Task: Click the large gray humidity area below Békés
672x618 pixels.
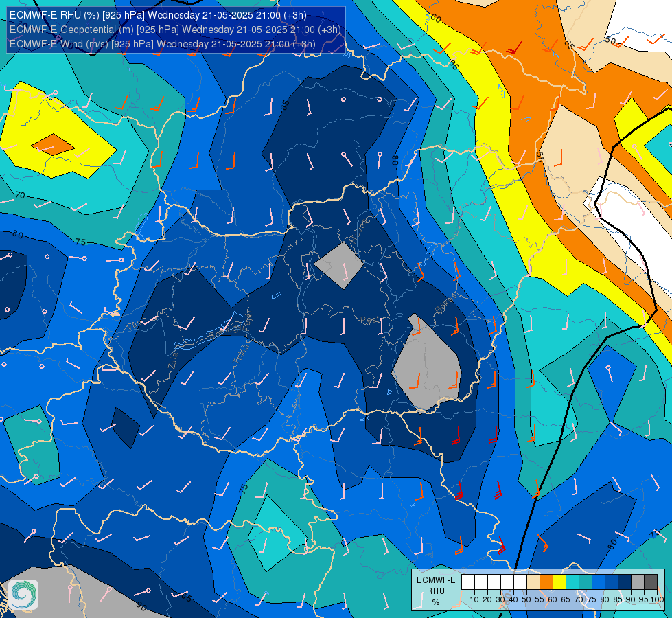Action: point(427,365)
